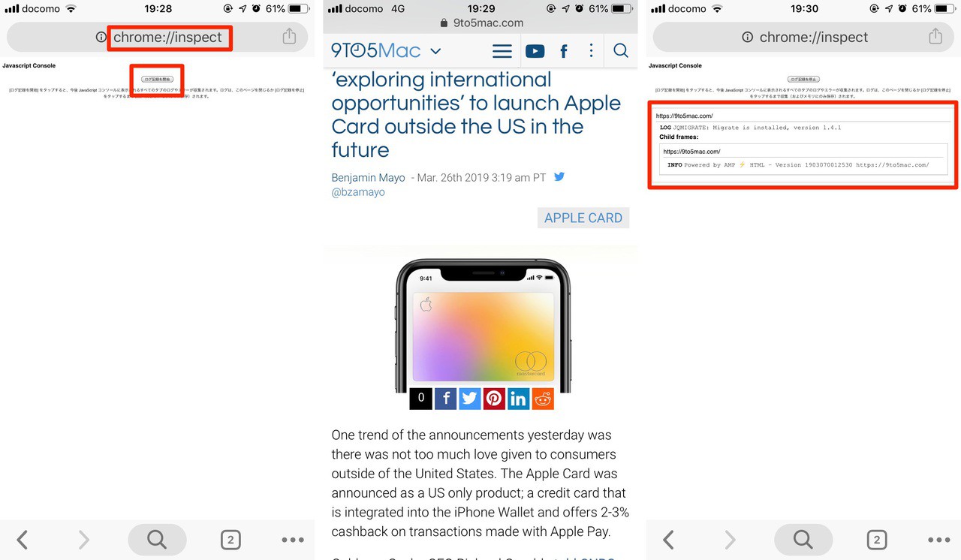
Task: Go back using arrow in right screen toolbar
Action: point(668,540)
